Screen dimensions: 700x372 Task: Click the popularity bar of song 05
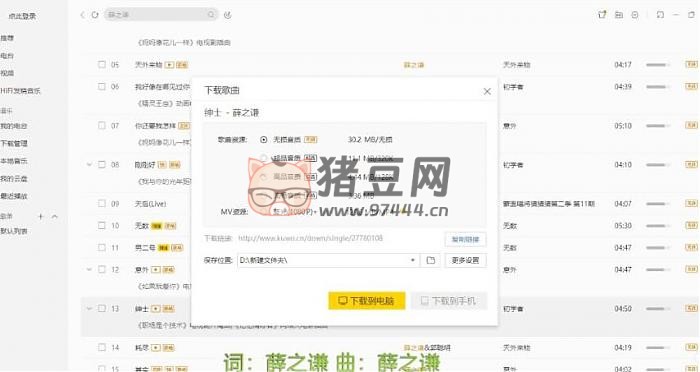(658, 65)
